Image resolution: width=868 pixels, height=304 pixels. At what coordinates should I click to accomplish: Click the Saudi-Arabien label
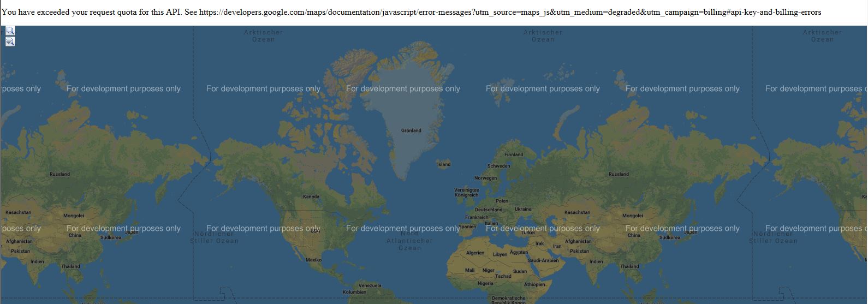coord(543,260)
